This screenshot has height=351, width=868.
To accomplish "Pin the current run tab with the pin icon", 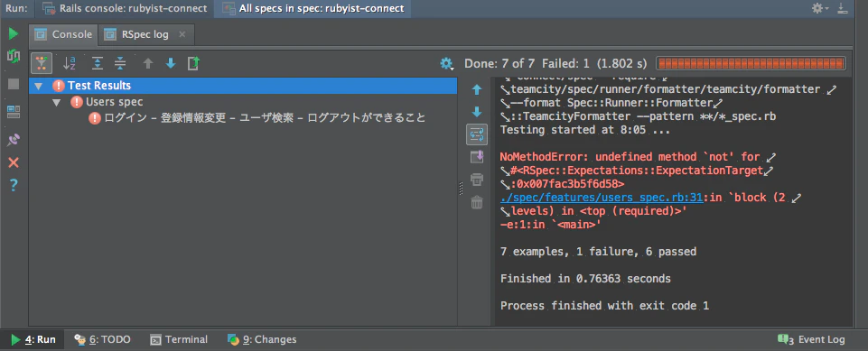I will point(14,140).
